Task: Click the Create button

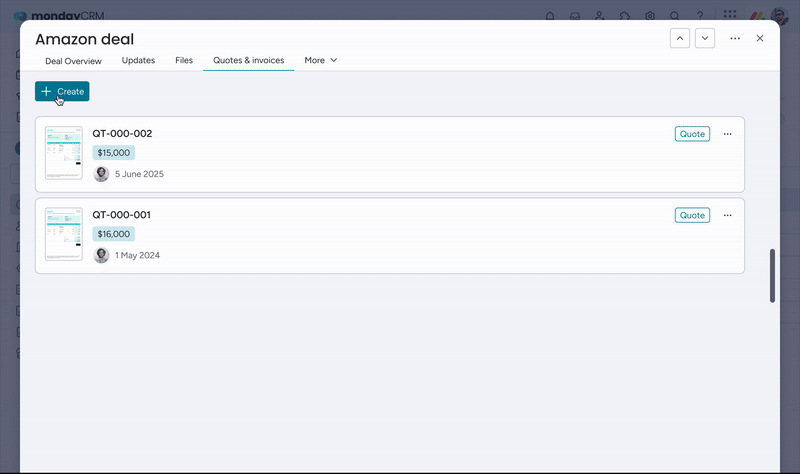Action: (62, 91)
